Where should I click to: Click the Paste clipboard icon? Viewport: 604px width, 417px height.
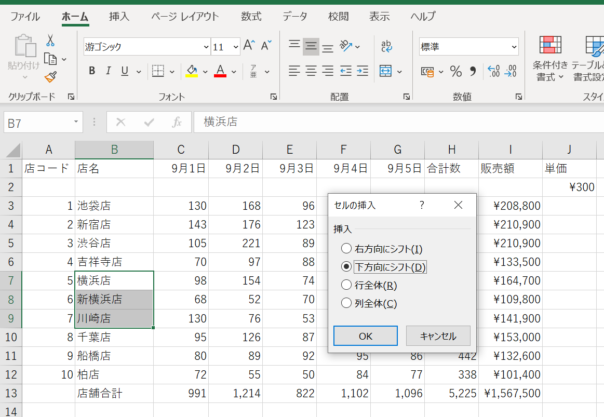point(25,47)
